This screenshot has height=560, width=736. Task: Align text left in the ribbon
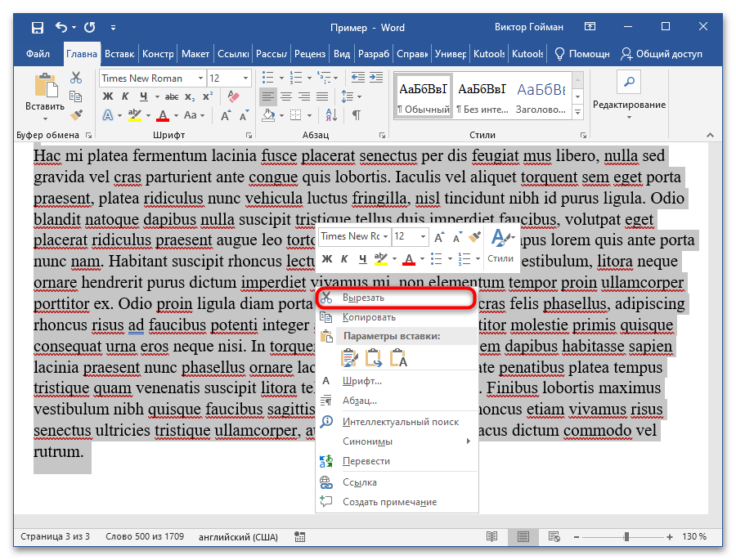[268, 96]
